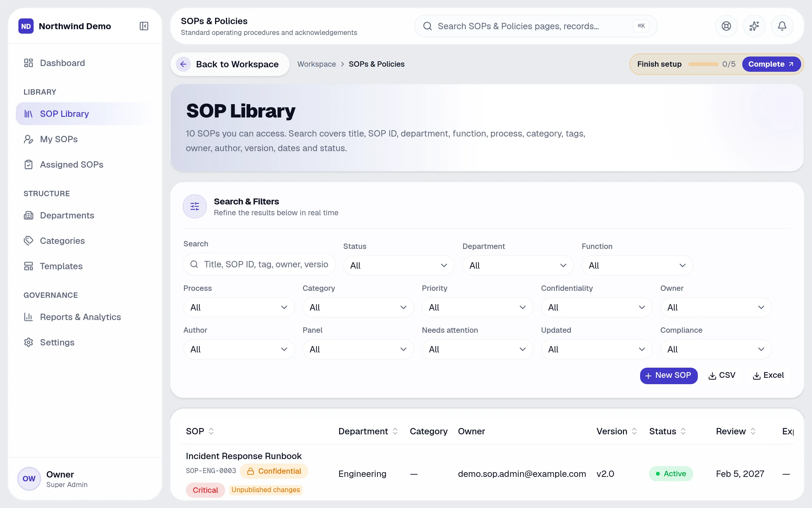Expand the Status filter dropdown

pos(399,265)
